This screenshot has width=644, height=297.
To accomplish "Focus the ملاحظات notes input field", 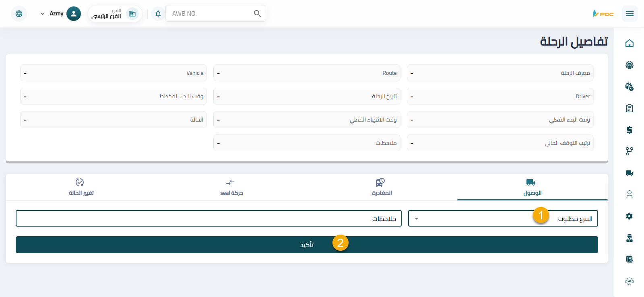I will point(208,219).
